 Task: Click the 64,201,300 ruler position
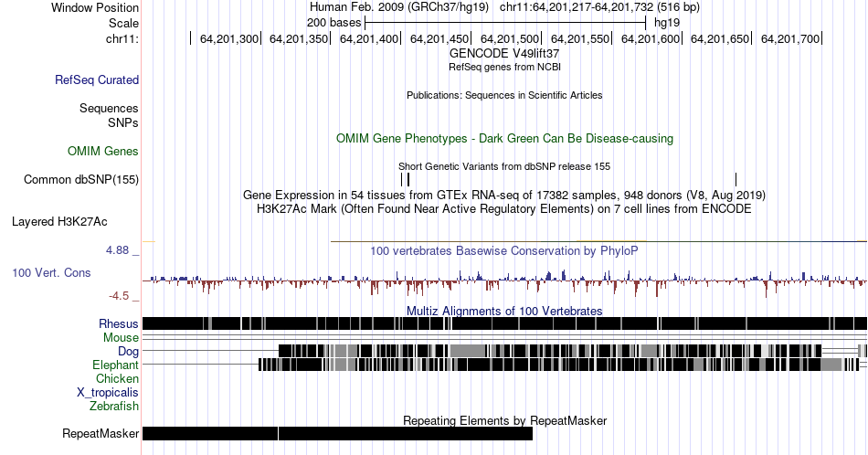click(229, 38)
